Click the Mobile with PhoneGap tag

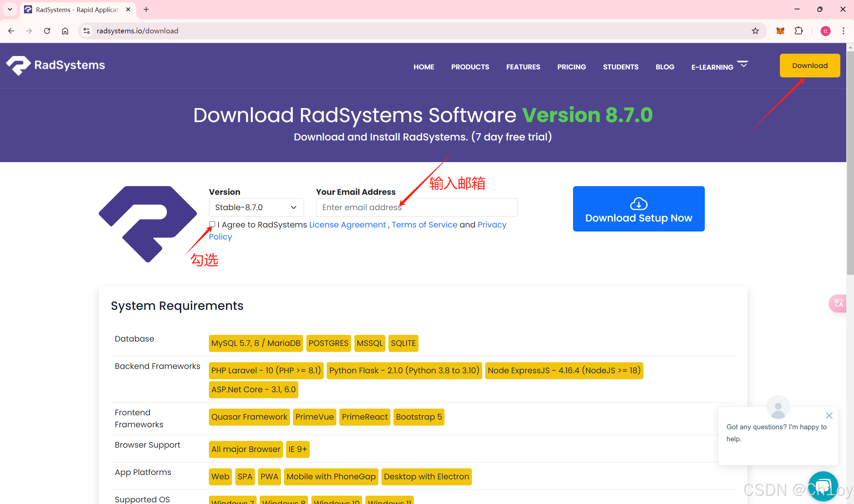pyautogui.click(x=331, y=477)
